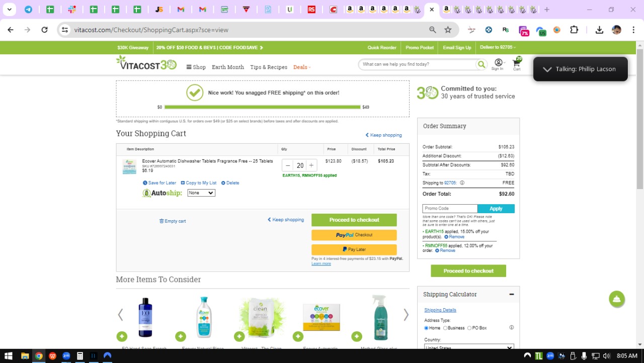Click the Chrome profile avatar
The height and width of the screenshot is (363, 644).
coord(616,30)
